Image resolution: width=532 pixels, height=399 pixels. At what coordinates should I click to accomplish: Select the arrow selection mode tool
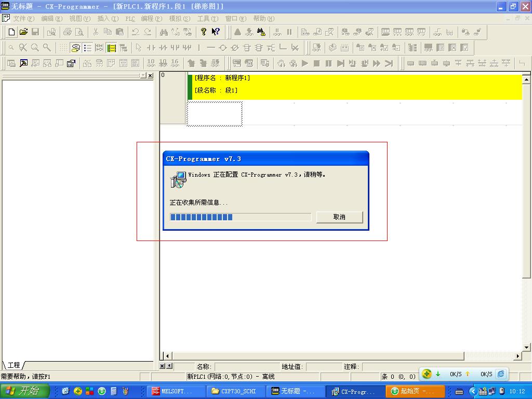pos(138,48)
